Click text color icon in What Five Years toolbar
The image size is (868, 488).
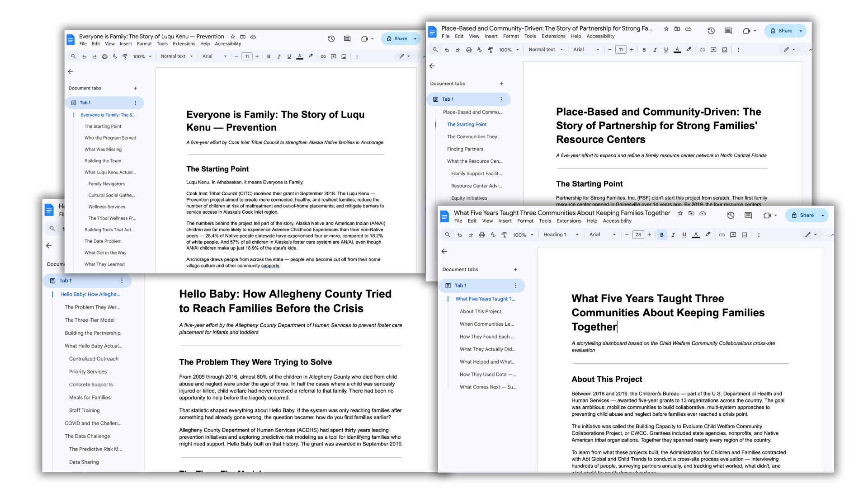[696, 235]
